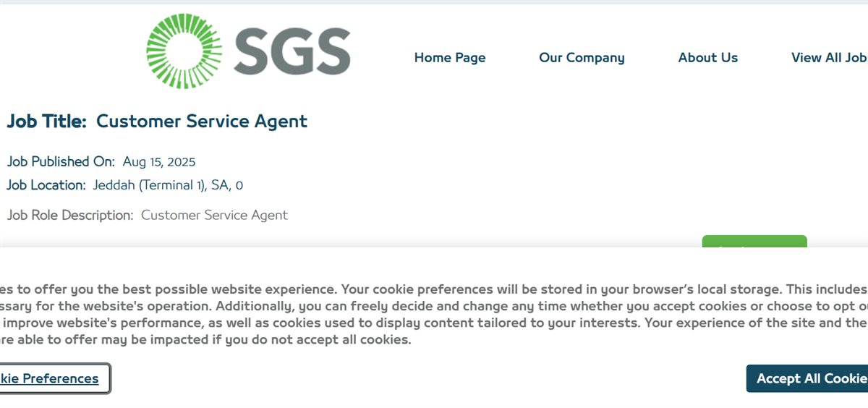Open the Home Page menu item
The height and width of the screenshot is (408, 868).
pos(450,58)
